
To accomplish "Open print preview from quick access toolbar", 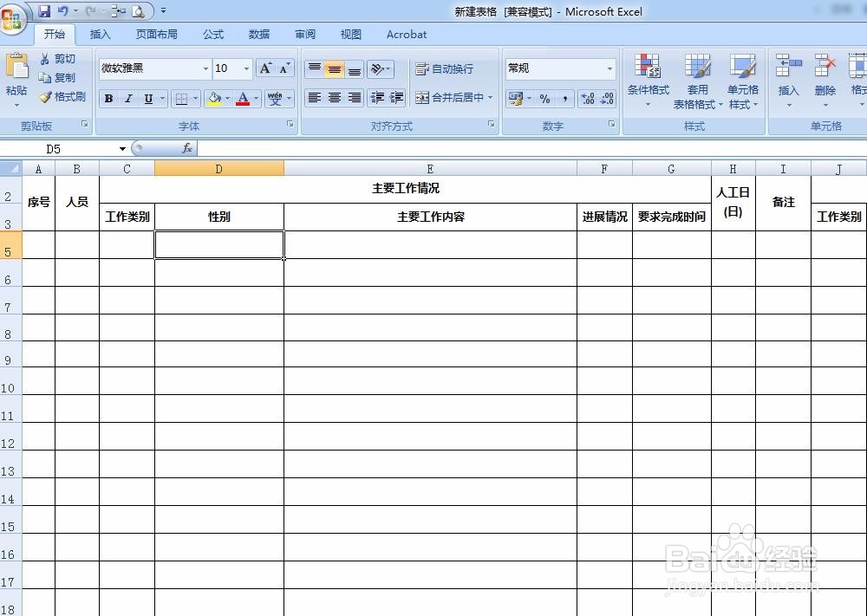I will [x=138, y=10].
